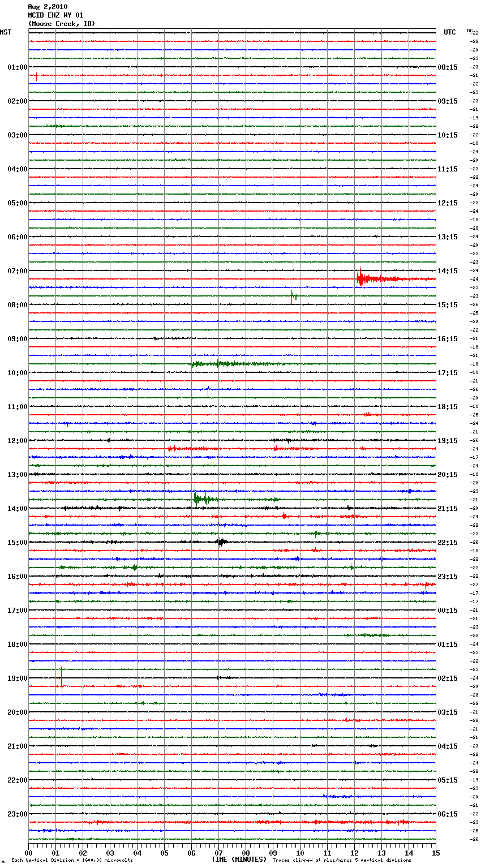Click the TIME (MINUTES) axis title
The image size is (481, 868).
[239, 860]
